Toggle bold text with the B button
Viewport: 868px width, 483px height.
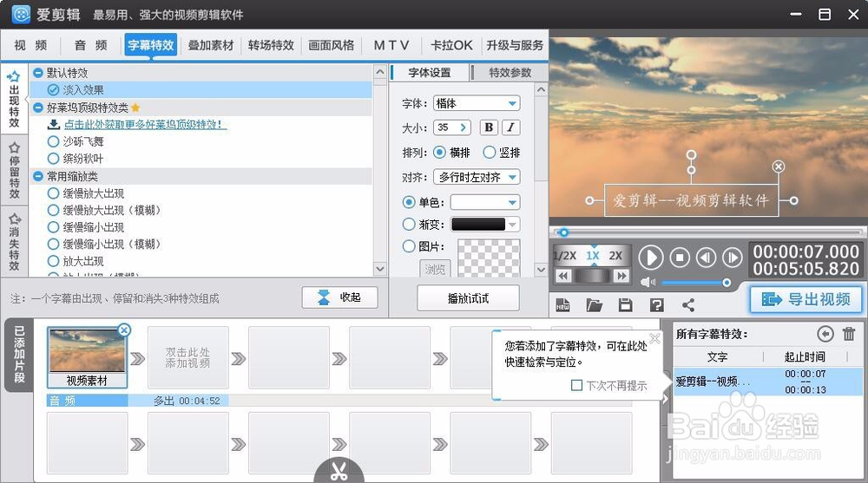489,127
